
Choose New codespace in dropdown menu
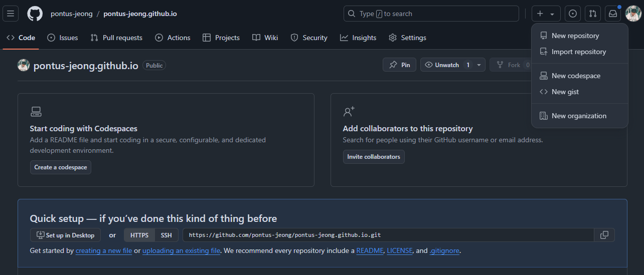point(580,76)
